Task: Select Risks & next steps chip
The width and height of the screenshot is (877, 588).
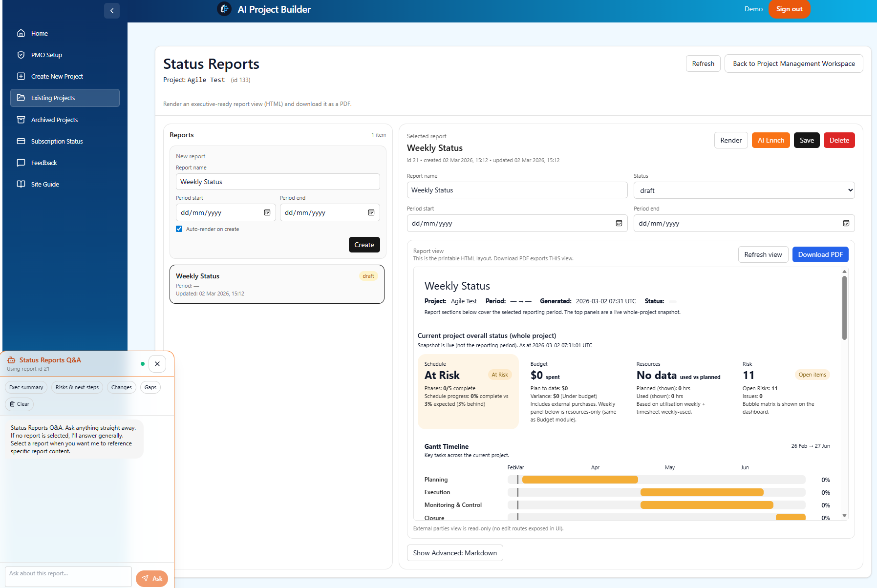Action: point(77,387)
